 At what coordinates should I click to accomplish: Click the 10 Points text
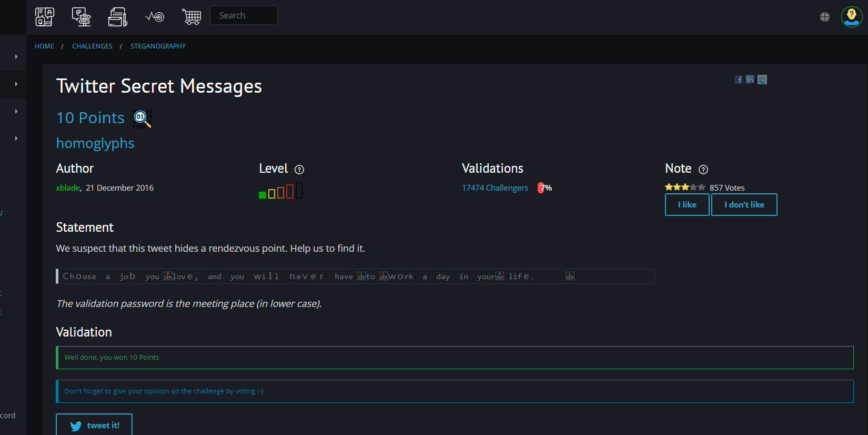(90, 118)
